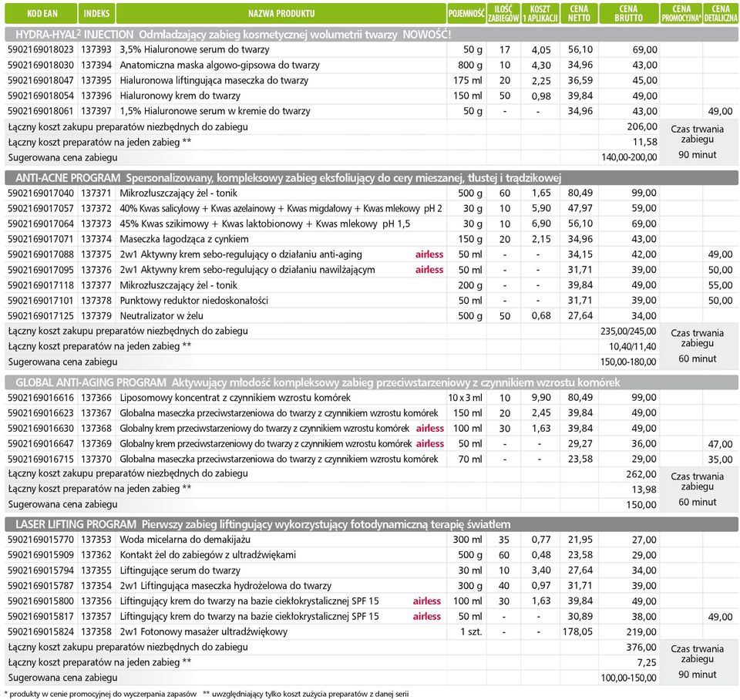Select the ANTI-ACNE PROGRAM section header

click(372, 178)
